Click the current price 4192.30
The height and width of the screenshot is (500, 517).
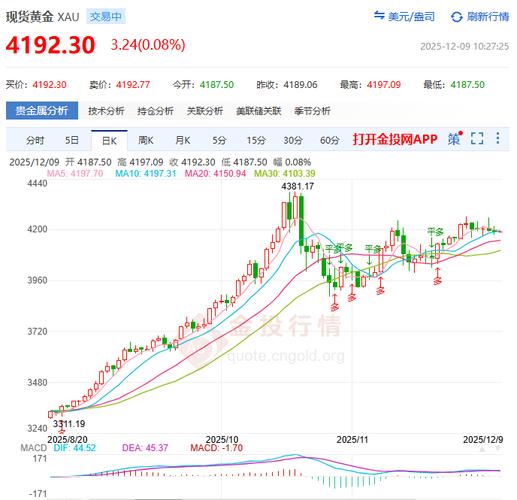click(50, 45)
